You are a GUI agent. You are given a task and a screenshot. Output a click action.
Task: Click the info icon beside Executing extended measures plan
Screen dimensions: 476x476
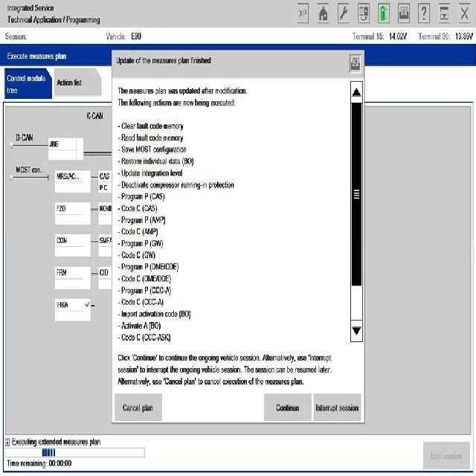(x=7, y=443)
